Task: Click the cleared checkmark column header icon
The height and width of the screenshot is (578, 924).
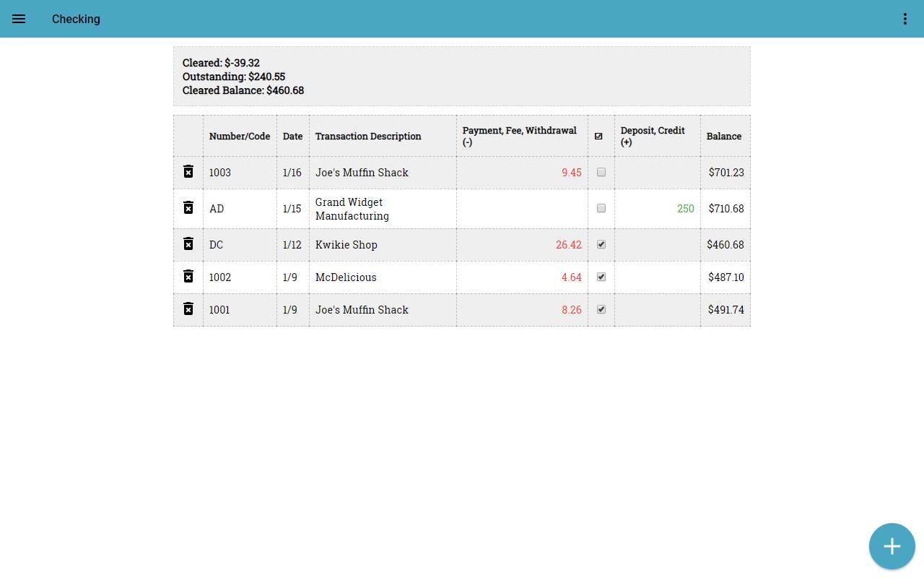Action: [x=598, y=136]
